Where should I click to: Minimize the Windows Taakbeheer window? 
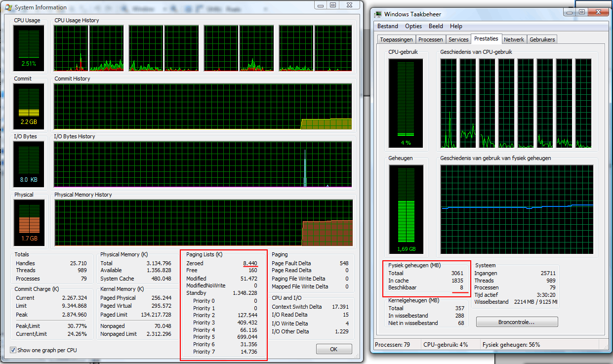pos(569,12)
